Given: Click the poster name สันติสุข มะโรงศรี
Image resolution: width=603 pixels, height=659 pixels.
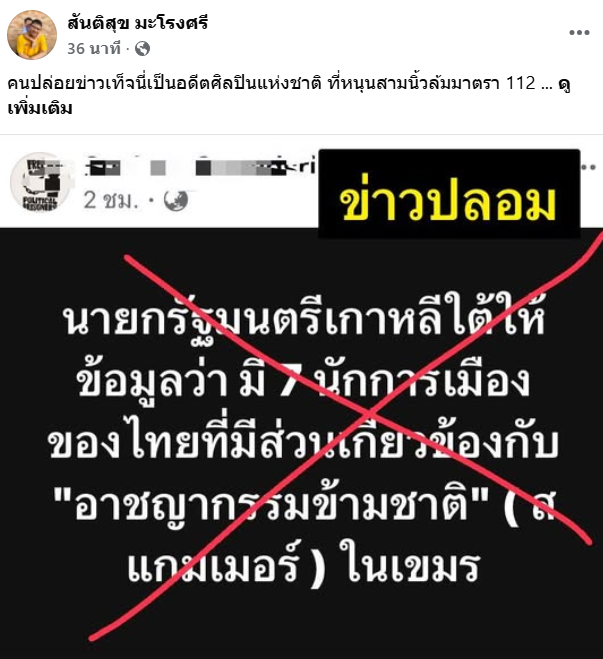Looking at the screenshot, I should 137,23.
